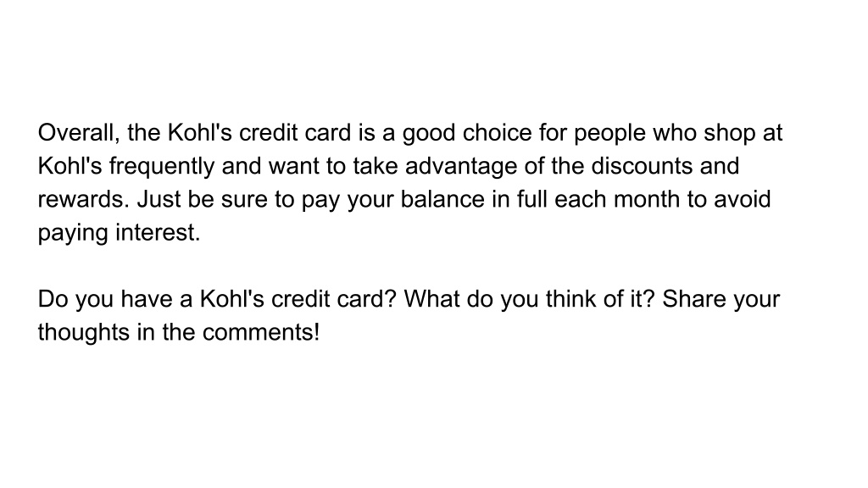The width and height of the screenshot is (868, 488).
Task: Click the word "thoughts" in last line
Action: [x=84, y=333]
